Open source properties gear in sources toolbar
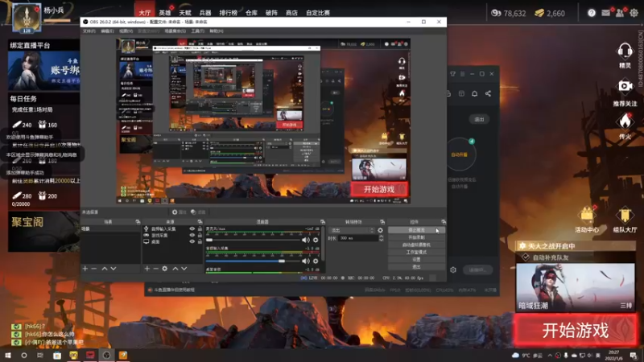The image size is (644, 362). (165, 269)
